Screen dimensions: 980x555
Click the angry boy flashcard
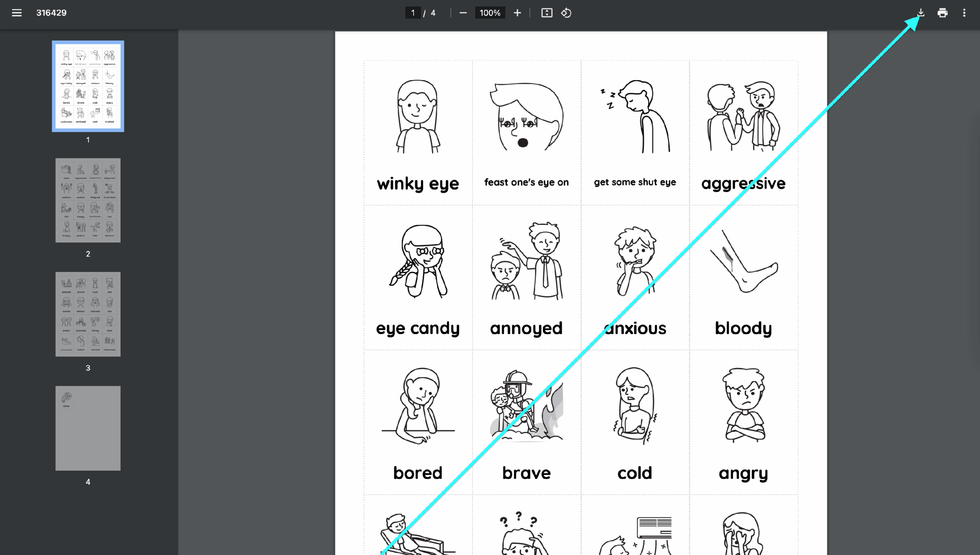pos(743,406)
